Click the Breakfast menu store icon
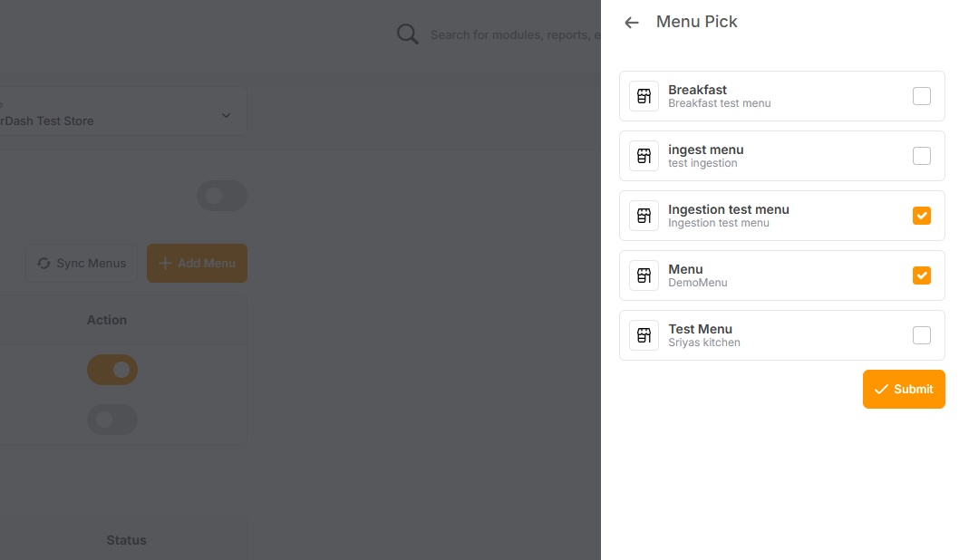The width and height of the screenshot is (959, 560). tap(644, 96)
